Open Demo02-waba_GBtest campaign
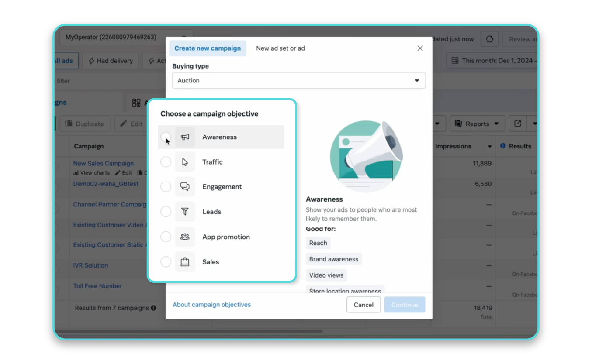The image size is (592, 364). pyautogui.click(x=106, y=184)
